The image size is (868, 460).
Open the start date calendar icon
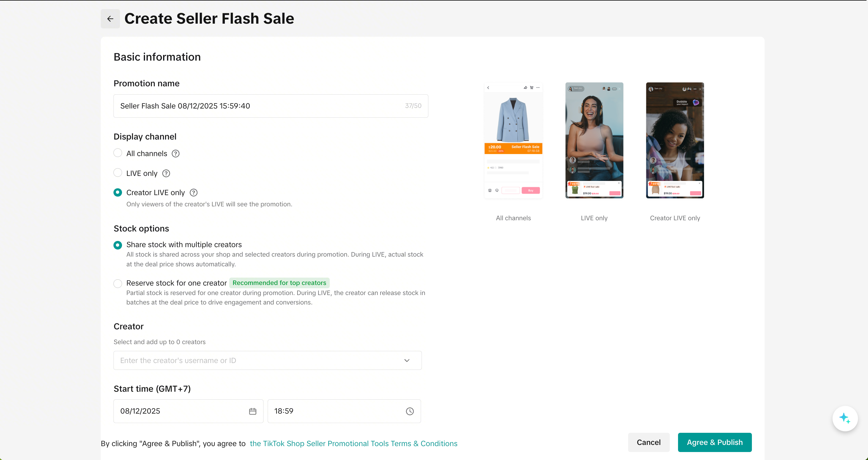[252, 411]
